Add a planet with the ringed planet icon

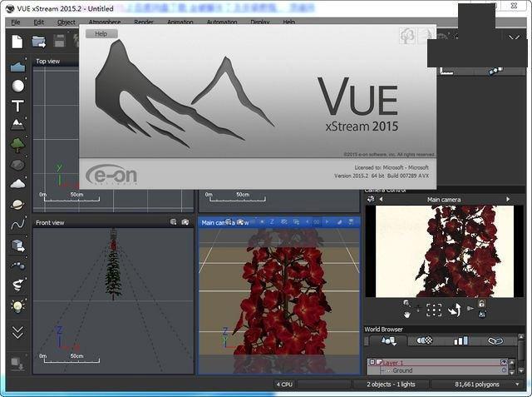click(x=17, y=205)
